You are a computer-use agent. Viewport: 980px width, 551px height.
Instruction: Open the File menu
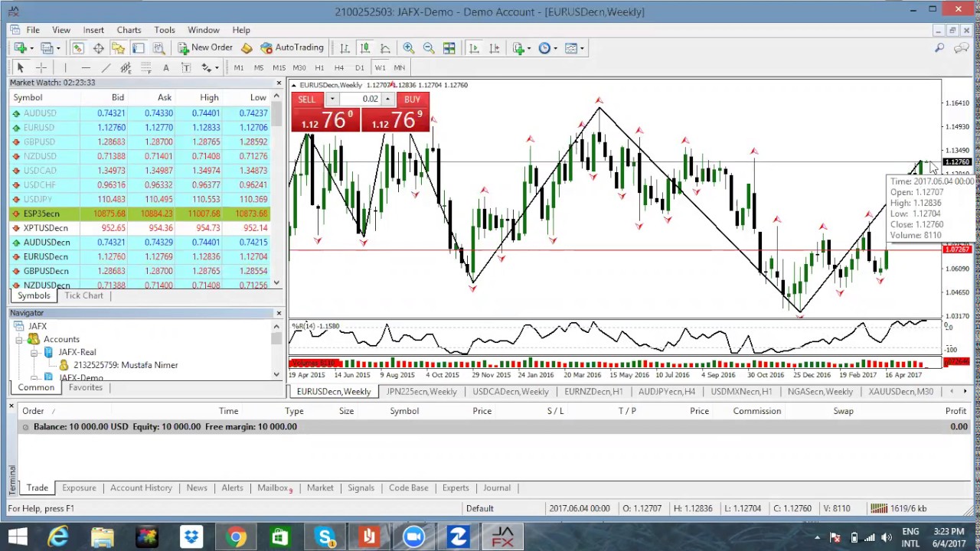(x=33, y=30)
